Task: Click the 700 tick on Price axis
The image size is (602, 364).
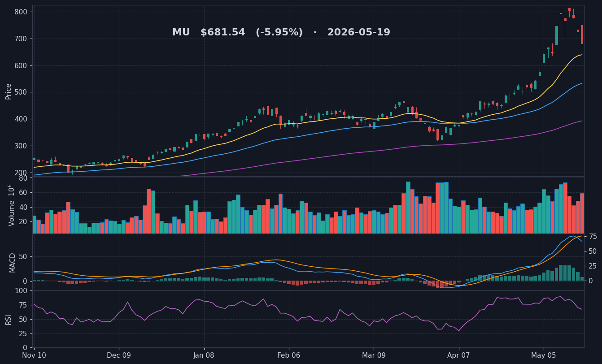Action: (x=21, y=39)
